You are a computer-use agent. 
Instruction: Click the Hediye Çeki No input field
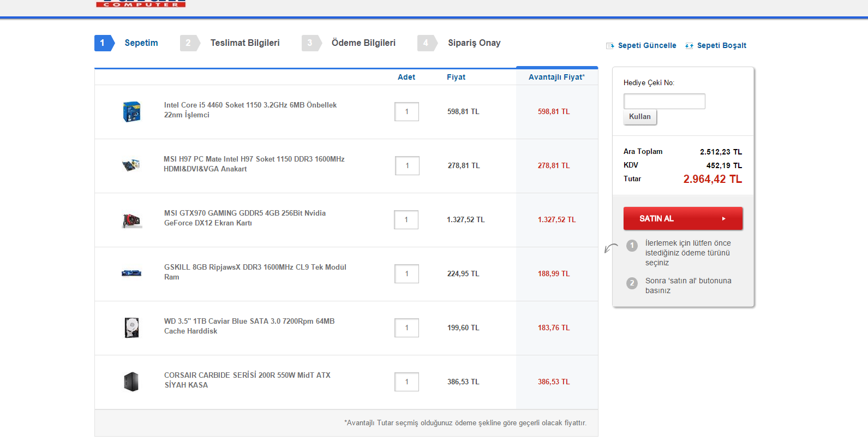pyautogui.click(x=665, y=101)
